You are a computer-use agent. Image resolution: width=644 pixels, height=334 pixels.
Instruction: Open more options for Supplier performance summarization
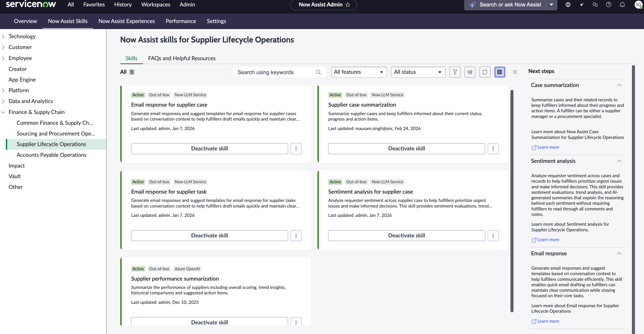pyautogui.click(x=296, y=322)
